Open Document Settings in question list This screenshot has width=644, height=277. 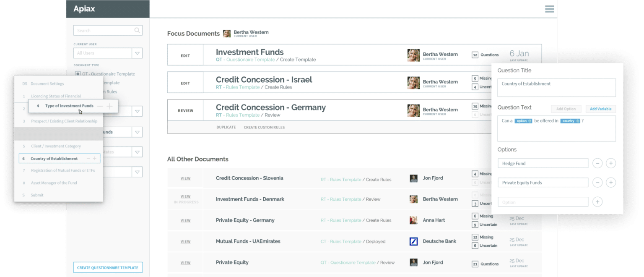point(47,84)
